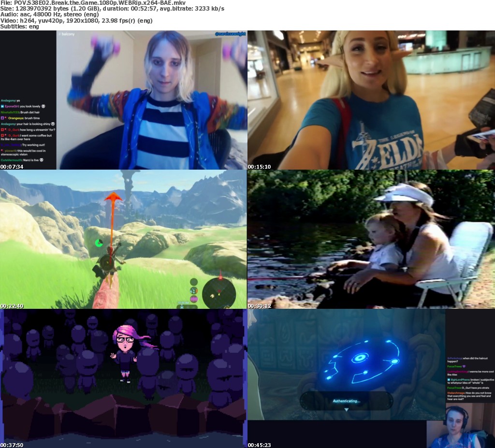This screenshot has height=448, width=495.
Task: Click the 00:07:34 timestamp label
Action: click(12, 167)
